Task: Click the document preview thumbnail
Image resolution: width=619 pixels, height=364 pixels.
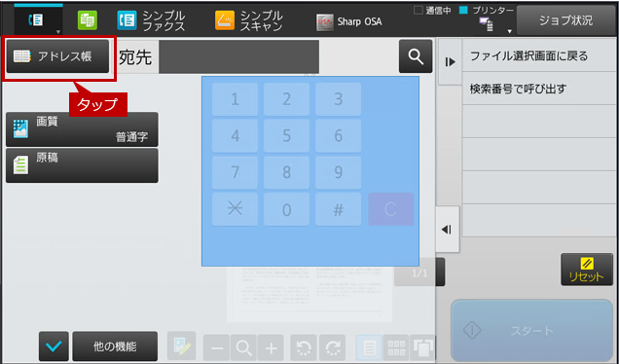Action: tap(309, 295)
